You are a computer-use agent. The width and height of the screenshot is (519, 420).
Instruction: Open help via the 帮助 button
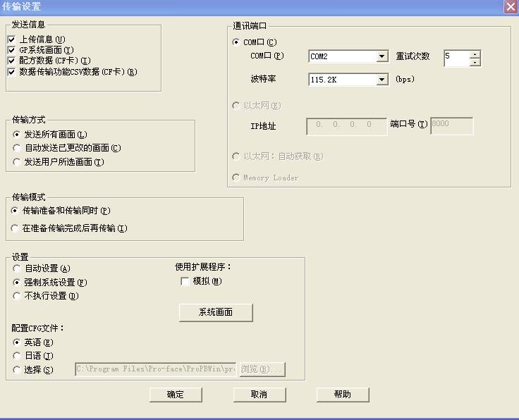(343, 395)
